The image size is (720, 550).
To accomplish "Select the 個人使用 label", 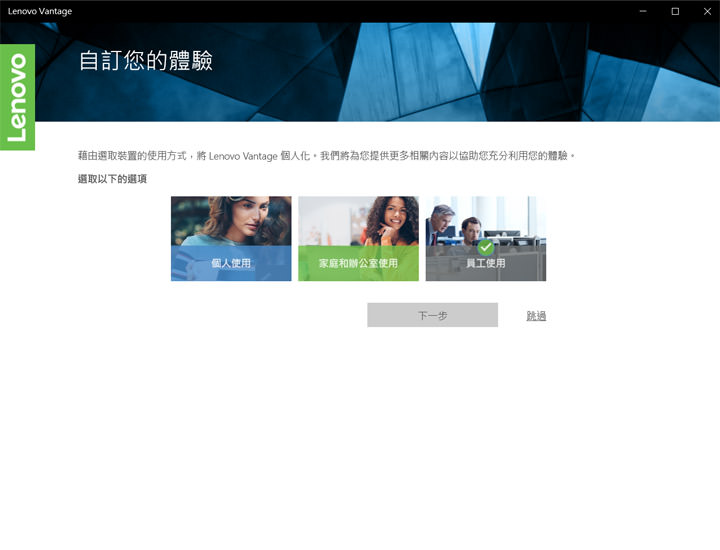I will click(x=231, y=264).
